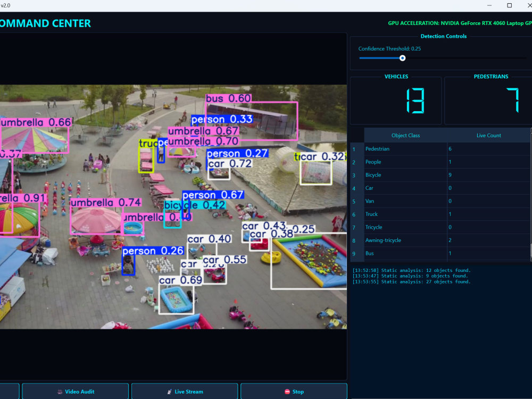Viewport: 532px width, 399px height.
Task: Maximize the application window
Action: 509,5
